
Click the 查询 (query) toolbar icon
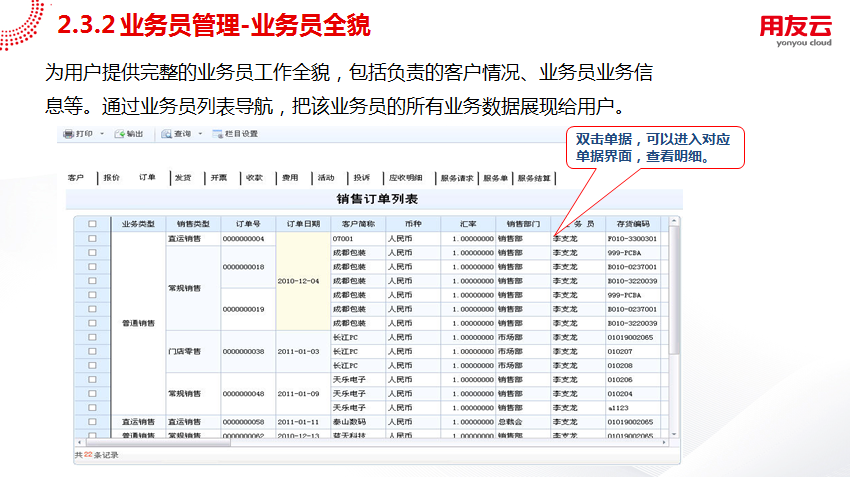coord(165,134)
